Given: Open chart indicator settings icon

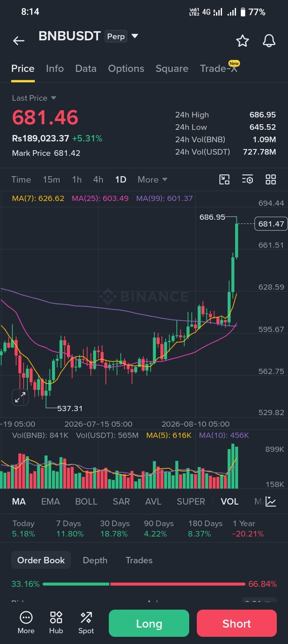Looking at the screenshot, I should [x=248, y=179].
